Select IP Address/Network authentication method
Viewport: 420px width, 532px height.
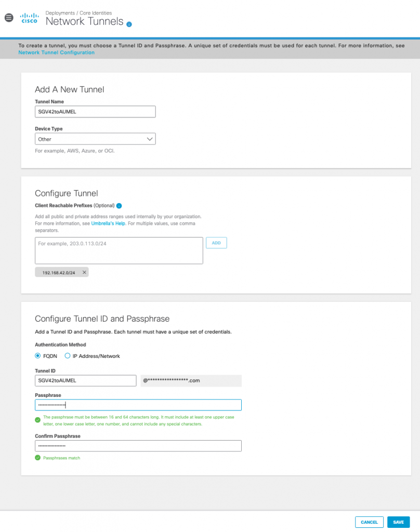[68, 355]
